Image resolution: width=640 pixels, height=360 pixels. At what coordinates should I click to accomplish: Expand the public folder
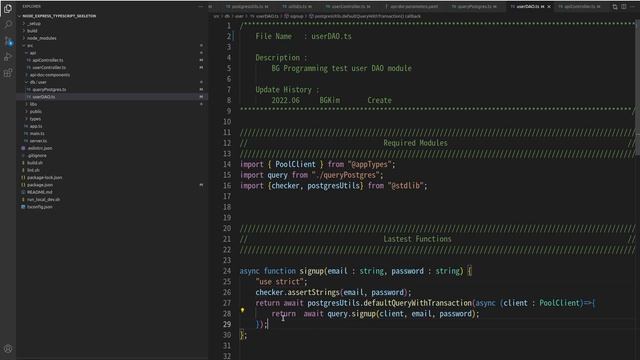36,111
